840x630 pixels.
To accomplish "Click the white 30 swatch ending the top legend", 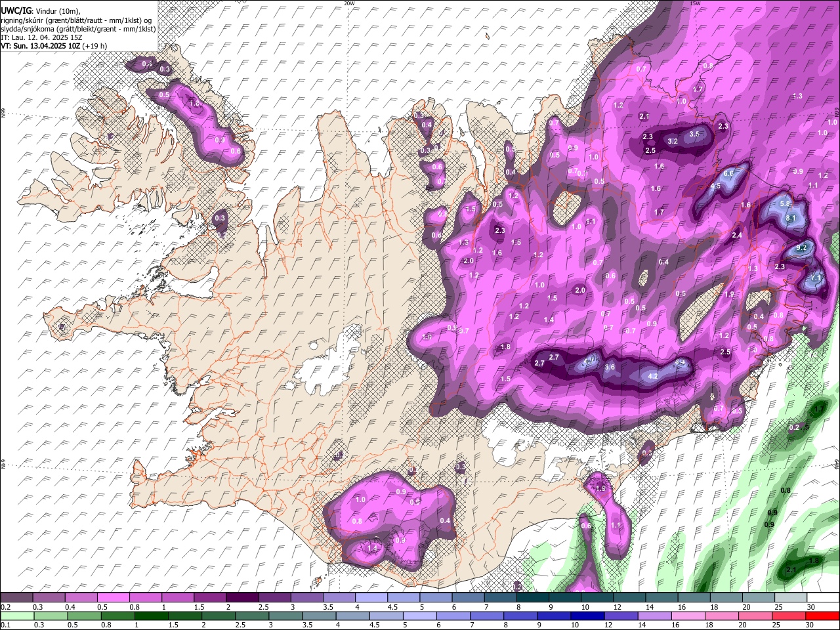I will tap(823, 598).
